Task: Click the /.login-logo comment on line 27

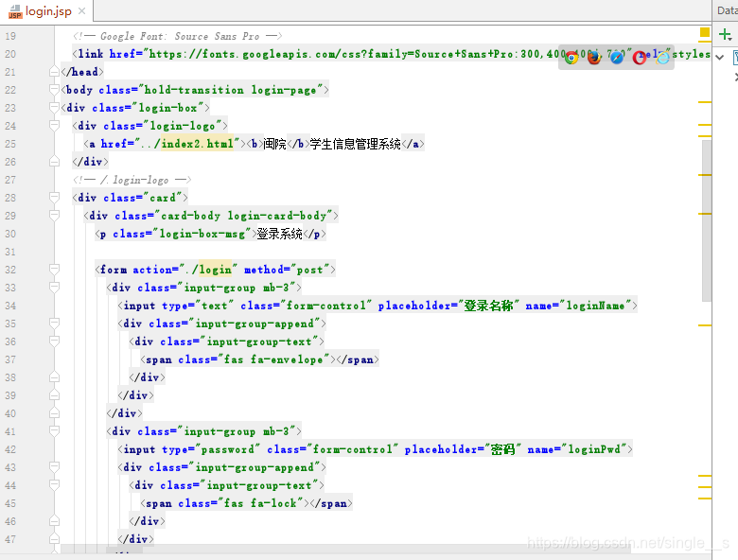Action: [x=132, y=180]
